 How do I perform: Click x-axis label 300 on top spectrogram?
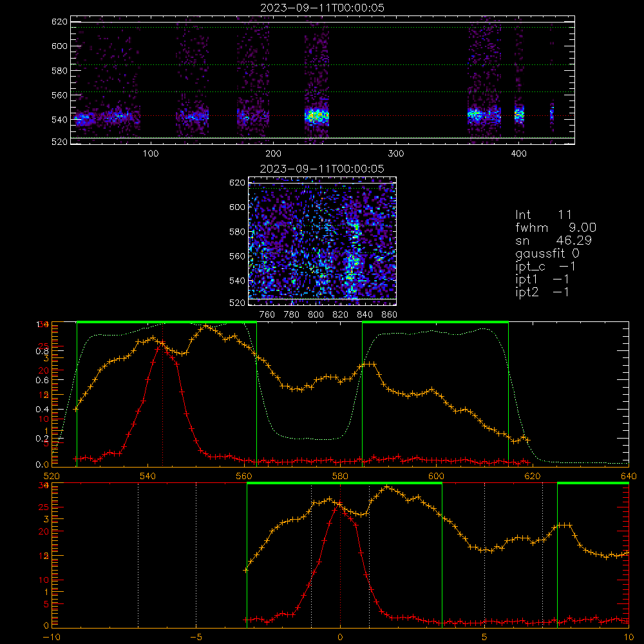pyautogui.click(x=396, y=154)
